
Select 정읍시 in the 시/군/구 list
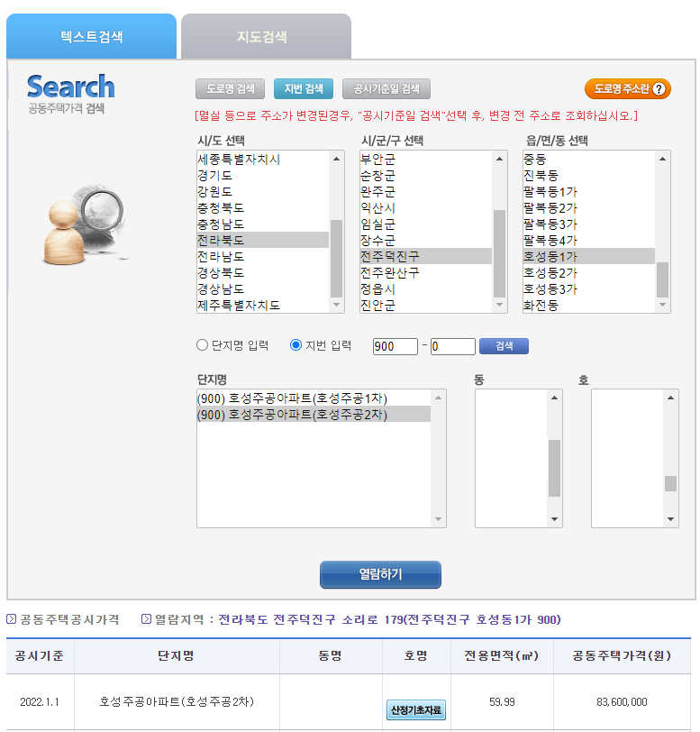click(425, 289)
